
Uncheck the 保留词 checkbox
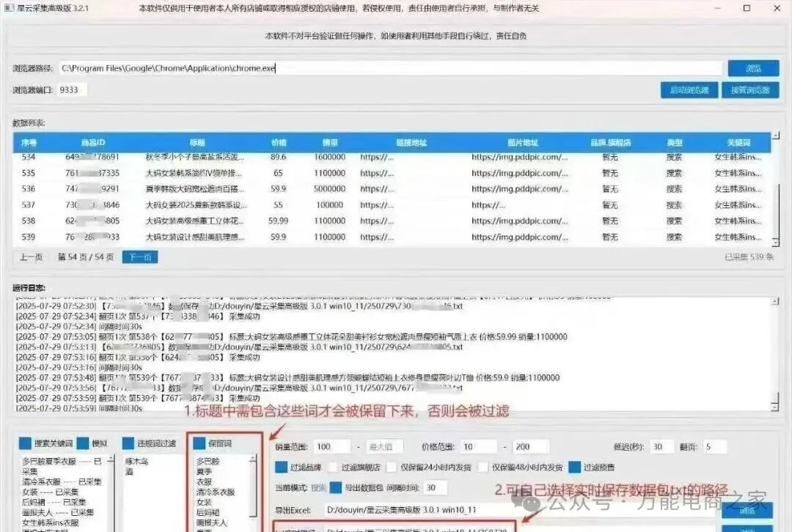199,443
